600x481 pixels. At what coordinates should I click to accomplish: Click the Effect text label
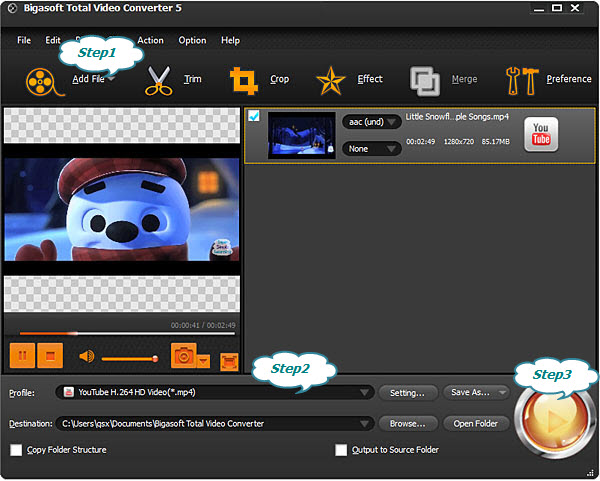tap(370, 79)
